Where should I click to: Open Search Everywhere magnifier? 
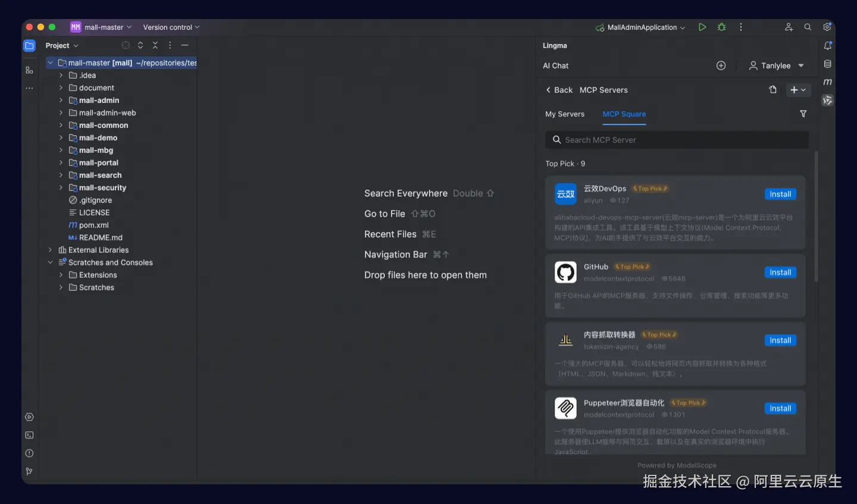point(808,27)
